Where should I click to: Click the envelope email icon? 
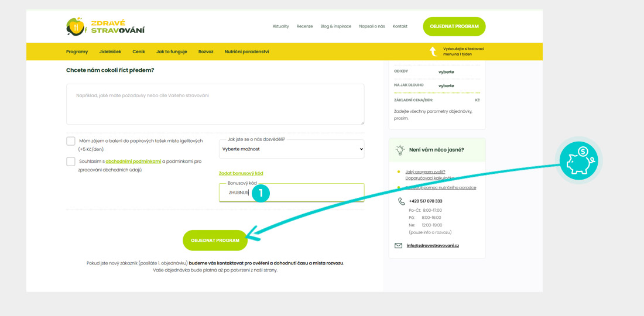[x=399, y=246]
